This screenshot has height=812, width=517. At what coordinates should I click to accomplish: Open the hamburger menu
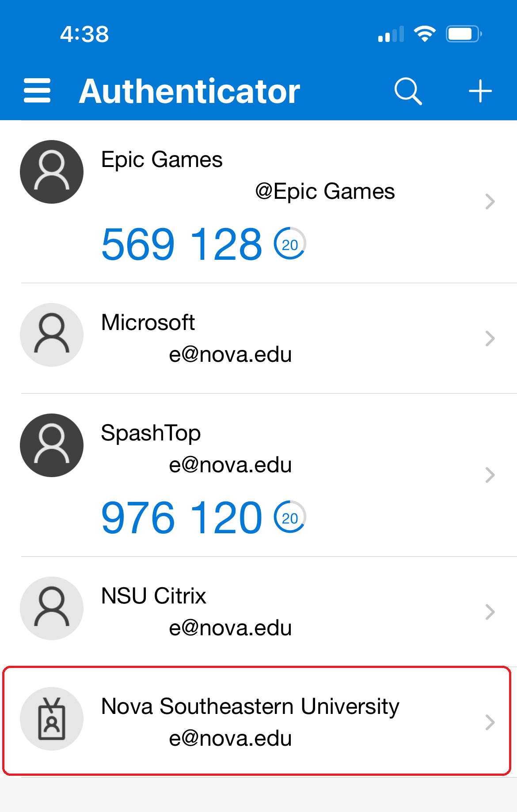(37, 91)
